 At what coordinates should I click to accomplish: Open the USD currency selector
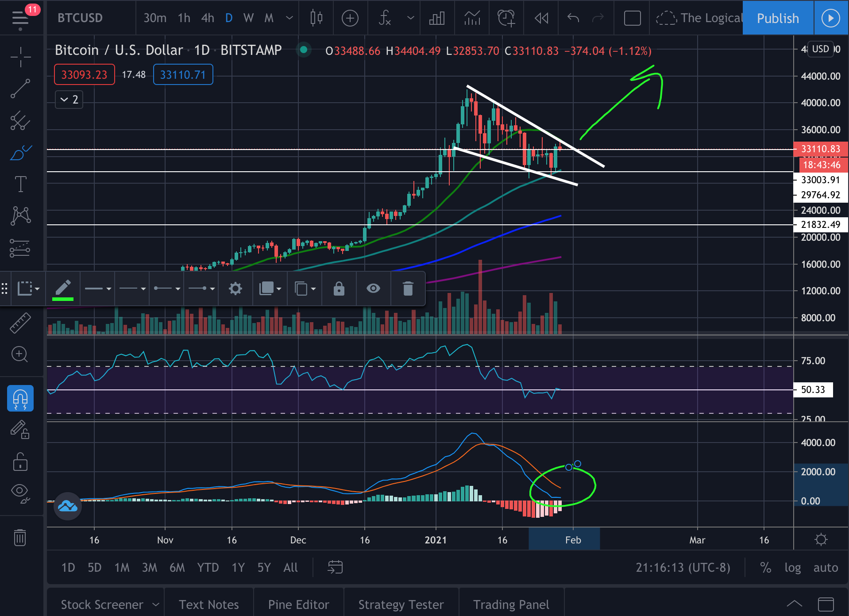820,49
